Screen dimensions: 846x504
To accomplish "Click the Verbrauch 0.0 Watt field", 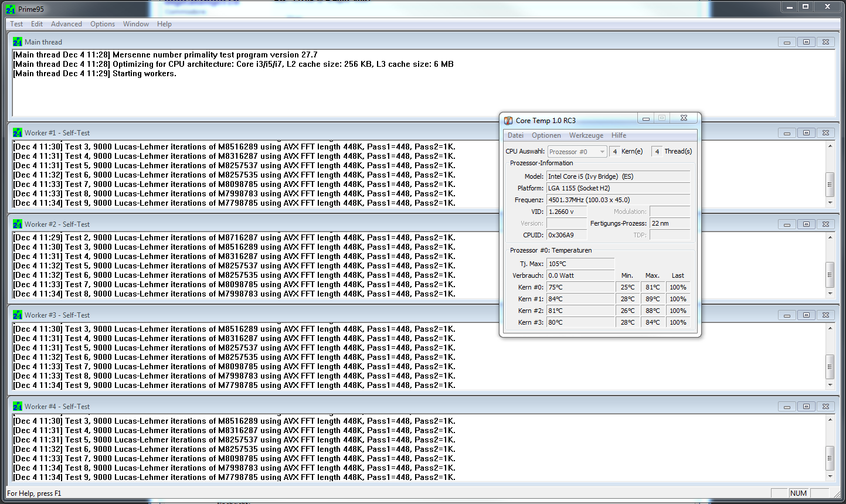I will pos(580,275).
